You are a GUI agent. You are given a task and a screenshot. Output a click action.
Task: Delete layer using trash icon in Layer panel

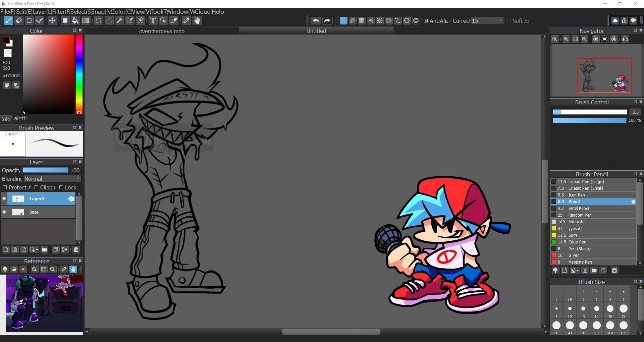[x=76, y=249]
